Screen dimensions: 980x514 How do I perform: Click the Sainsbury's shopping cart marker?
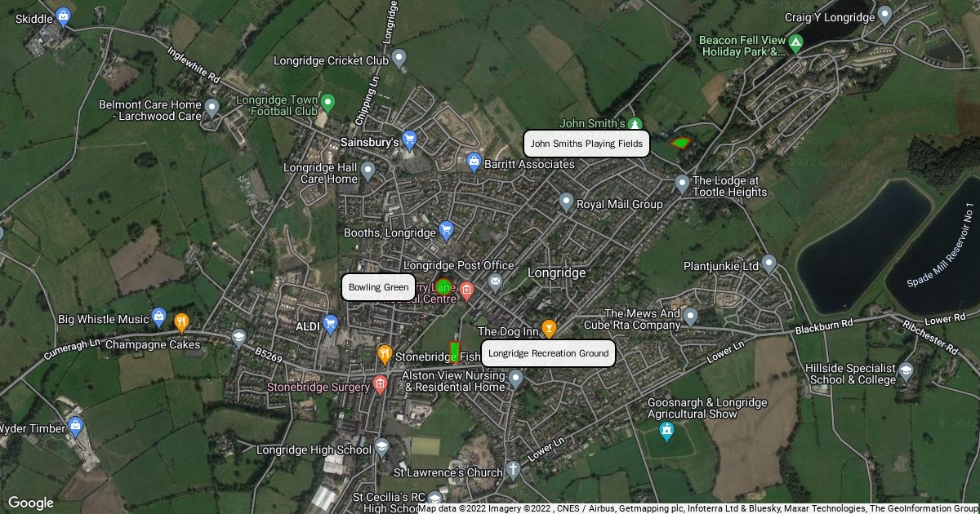tap(410, 140)
